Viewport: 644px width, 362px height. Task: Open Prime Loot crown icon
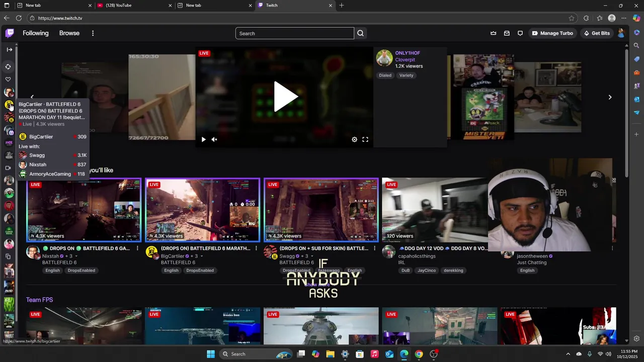[x=493, y=33]
